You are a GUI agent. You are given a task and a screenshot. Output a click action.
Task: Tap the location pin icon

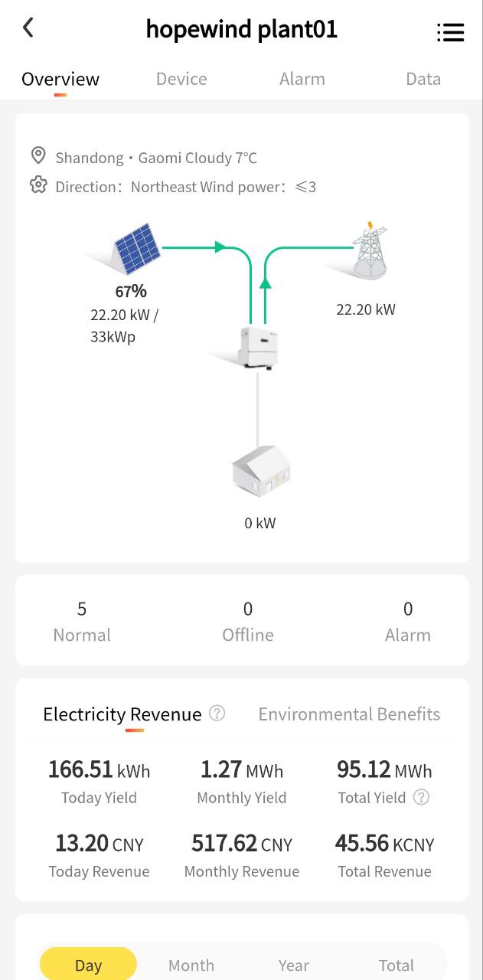(x=38, y=156)
